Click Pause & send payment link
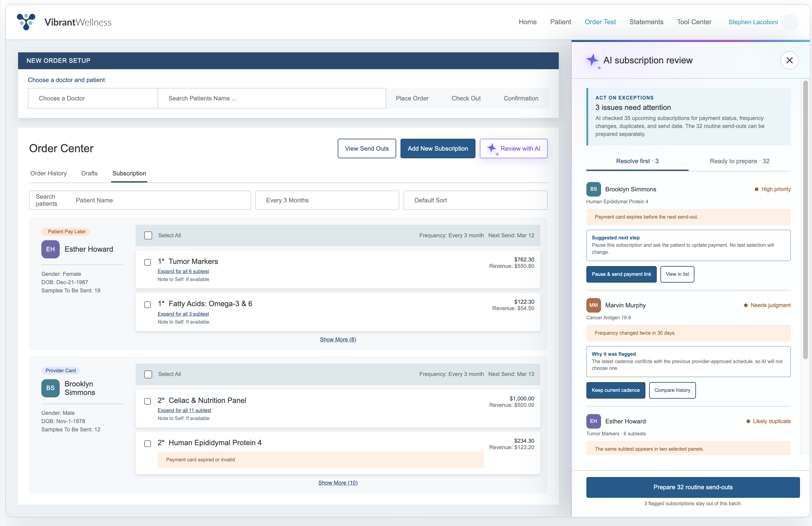This screenshot has width=812, height=526. pos(621,274)
